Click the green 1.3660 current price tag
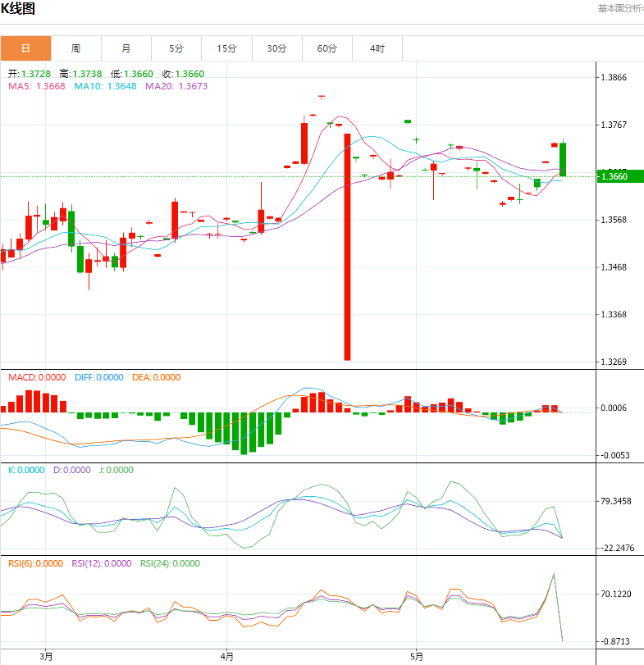644x665 pixels. pos(620,176)
